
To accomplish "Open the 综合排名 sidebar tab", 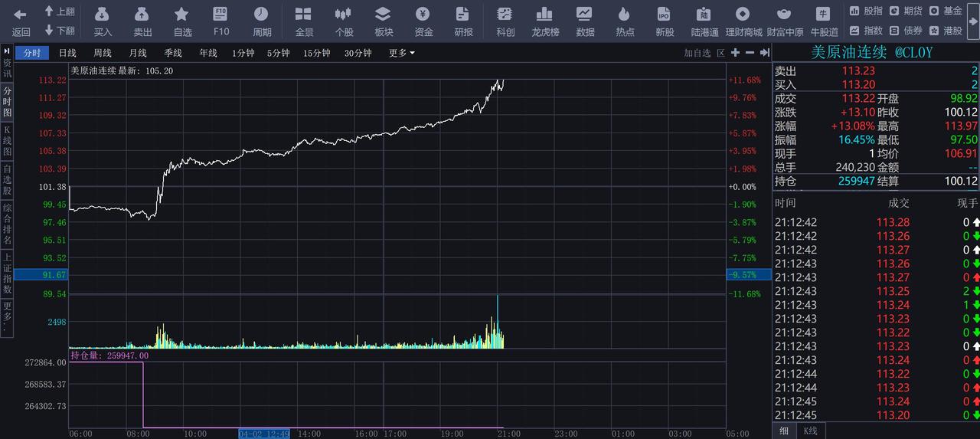I will pos(7,224).
